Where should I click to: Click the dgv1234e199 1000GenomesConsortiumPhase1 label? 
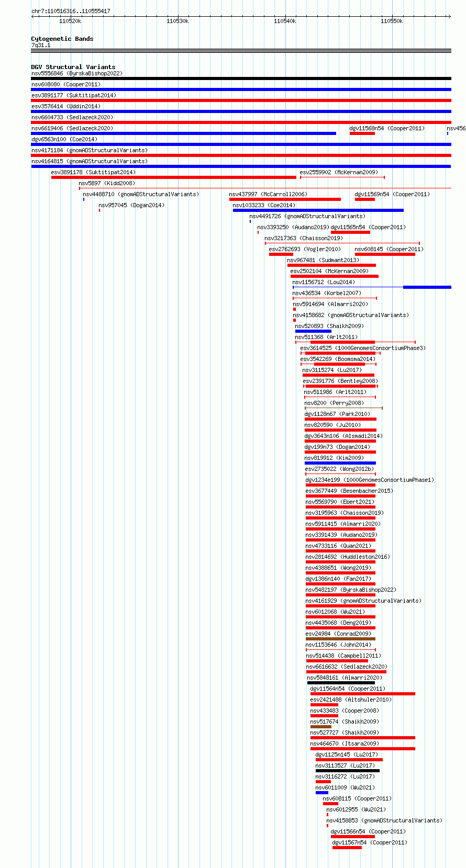[370, 480]
